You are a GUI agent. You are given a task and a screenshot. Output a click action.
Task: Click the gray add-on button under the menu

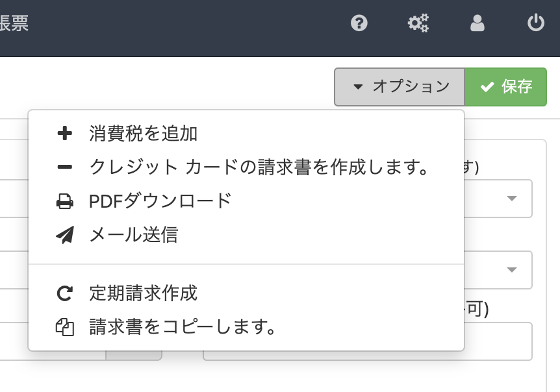coord(134,356)
